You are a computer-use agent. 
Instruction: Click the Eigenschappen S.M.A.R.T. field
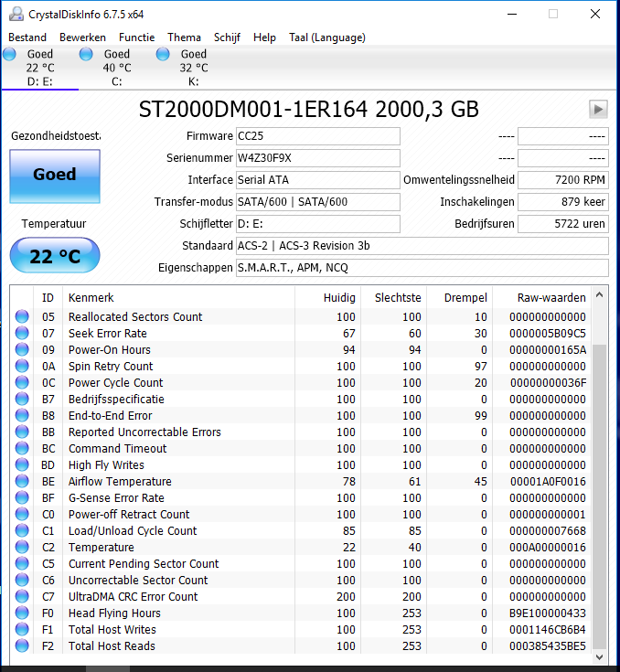coord(422,268)
